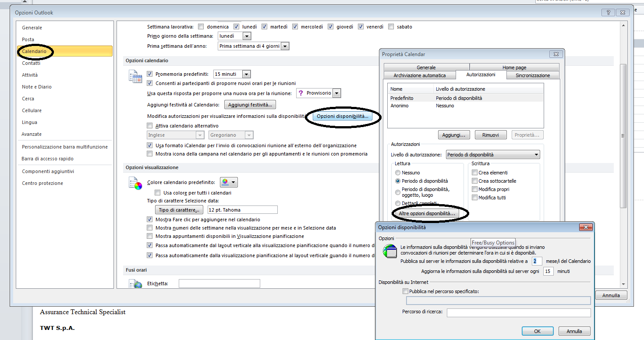Open Attività options category
This screenshot has width=644, height=340.
65,75
